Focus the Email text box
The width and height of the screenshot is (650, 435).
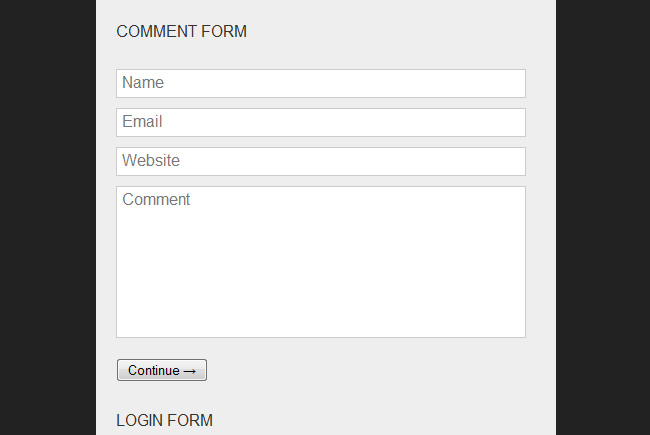pyautogui.click(x=320, y=122)
